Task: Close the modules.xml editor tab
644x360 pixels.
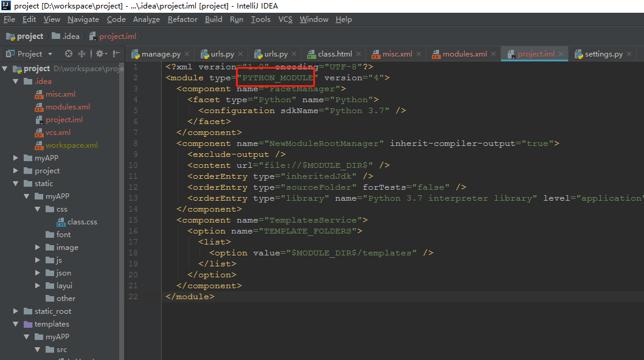Action: 493,54
